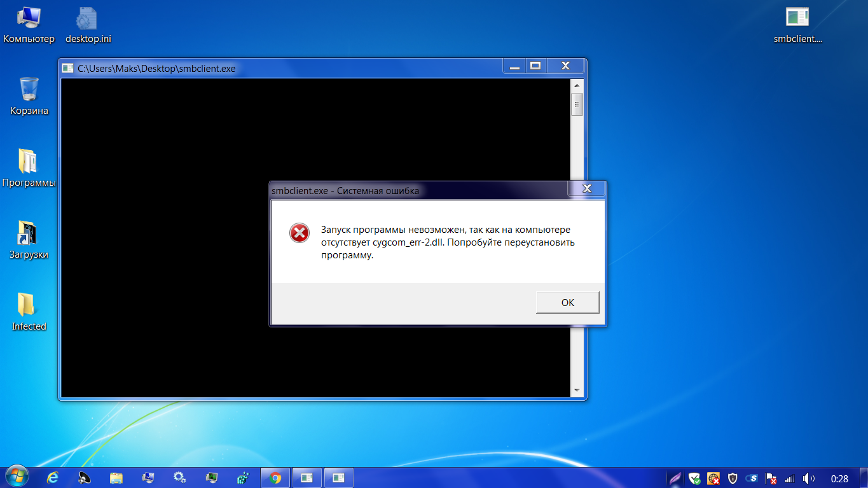Click the missing cygcom_err-2.dll error message text
Image resolution: width=868 pixels, height=488 pixels.
[x=448, y=242]
